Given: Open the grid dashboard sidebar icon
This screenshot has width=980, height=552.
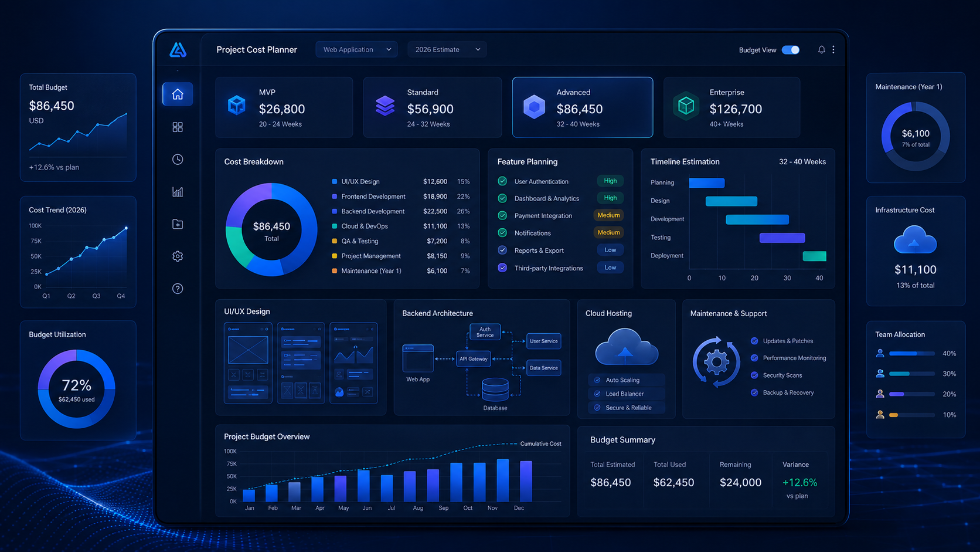Looking at the screenshot, I should coord(178,127).
